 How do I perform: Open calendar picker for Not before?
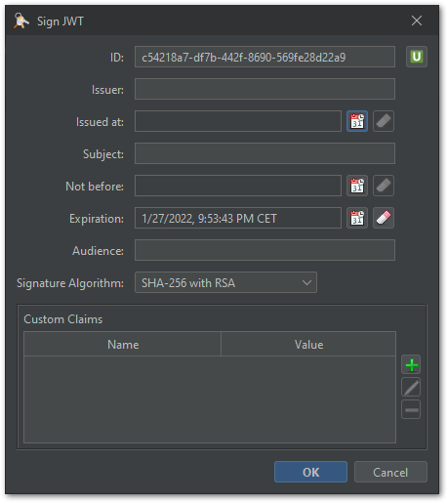[357, 186]
